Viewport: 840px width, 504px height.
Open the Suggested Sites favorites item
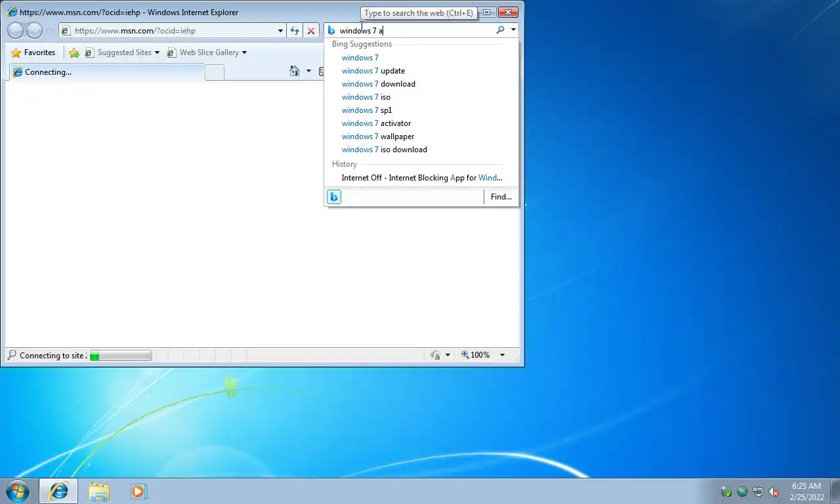(122, 52)
